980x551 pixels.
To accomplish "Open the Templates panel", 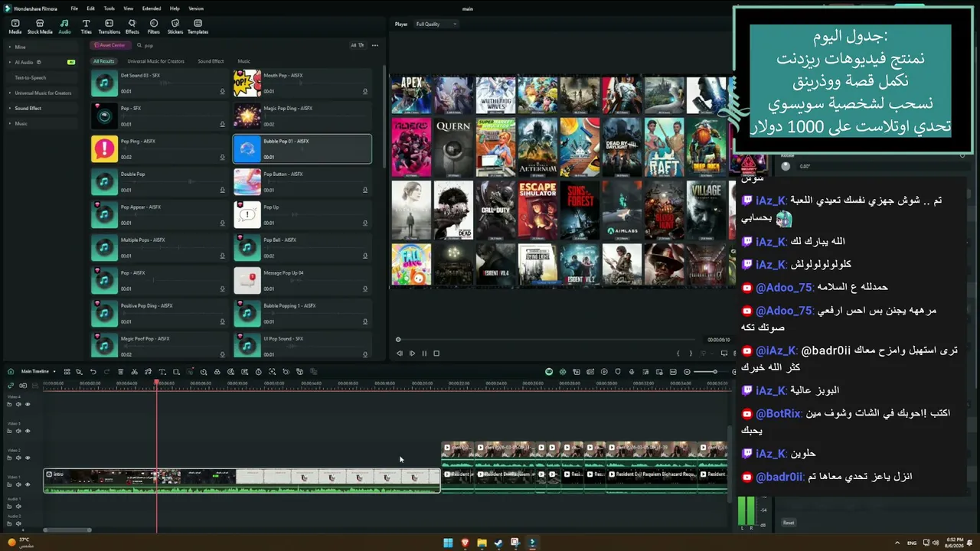I will [x=198, y=27].
